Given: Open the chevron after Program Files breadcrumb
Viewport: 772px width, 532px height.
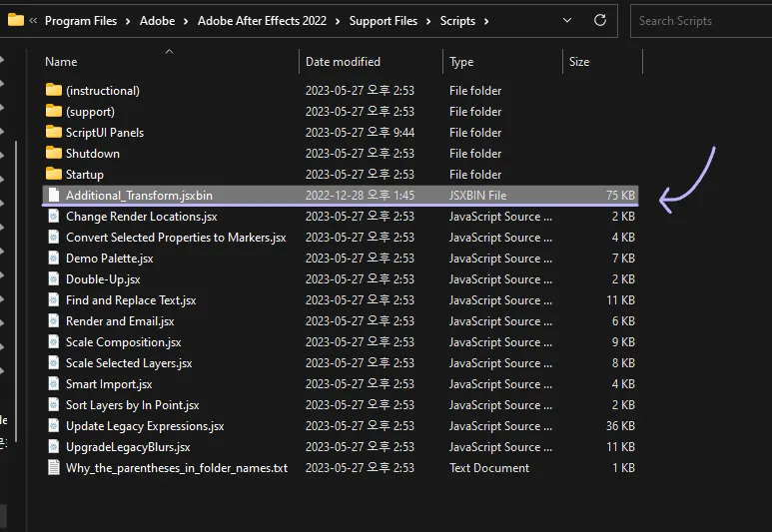Looking at the screenshot, I should tap(128, 21).
